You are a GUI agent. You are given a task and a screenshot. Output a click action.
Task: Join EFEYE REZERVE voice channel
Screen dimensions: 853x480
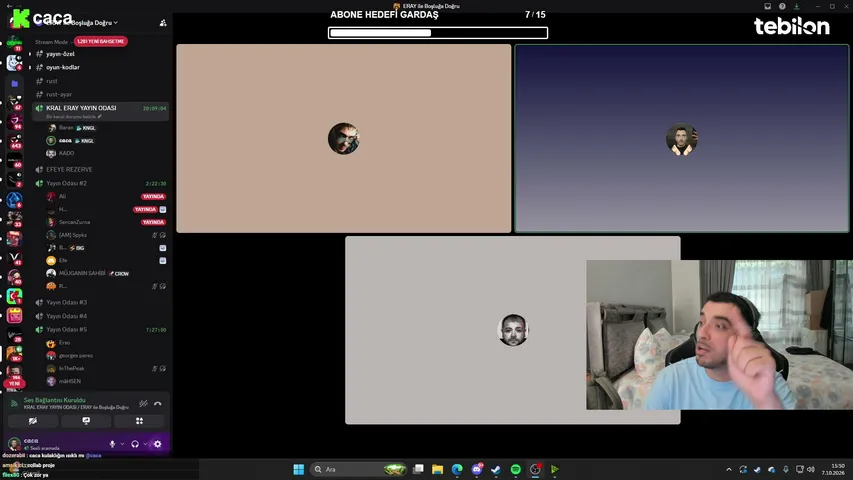(69, 169)
